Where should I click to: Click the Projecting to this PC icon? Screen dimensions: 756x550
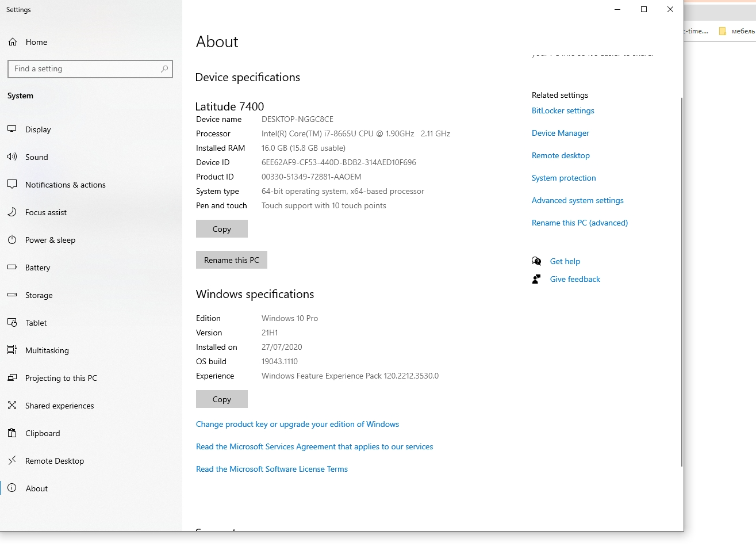coord(12,377)
